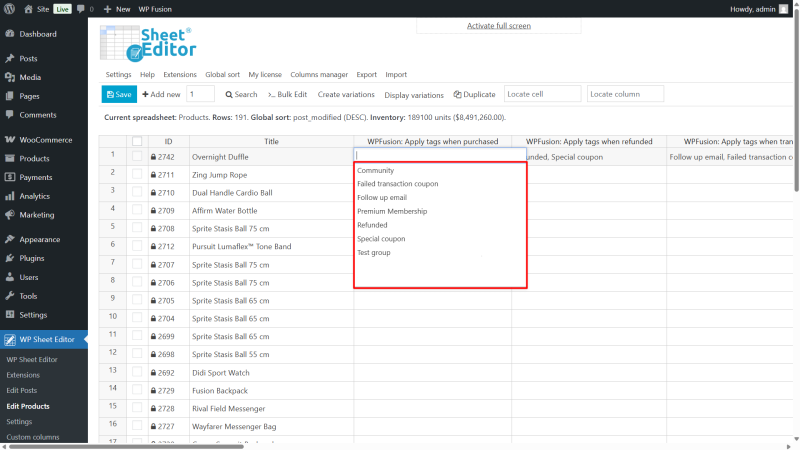
Task: Check the Rival Field Messenger checkbox
Action: [x=137, y=408]
